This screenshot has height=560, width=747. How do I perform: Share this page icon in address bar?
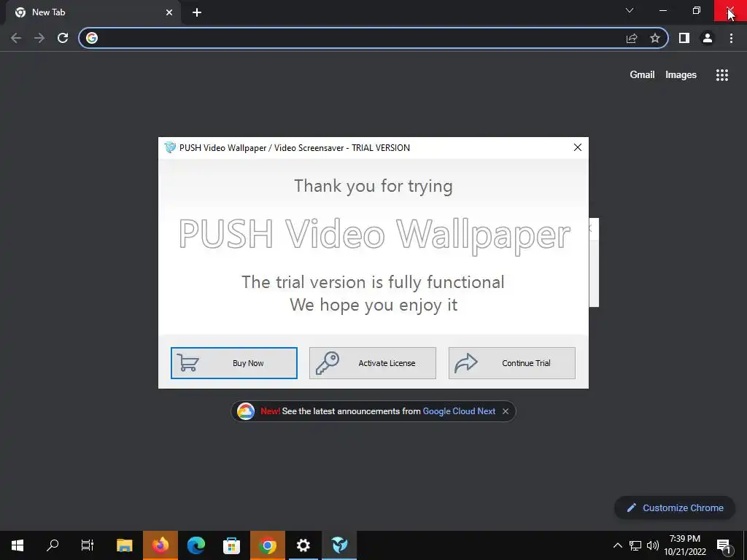(x=632, y=38)
